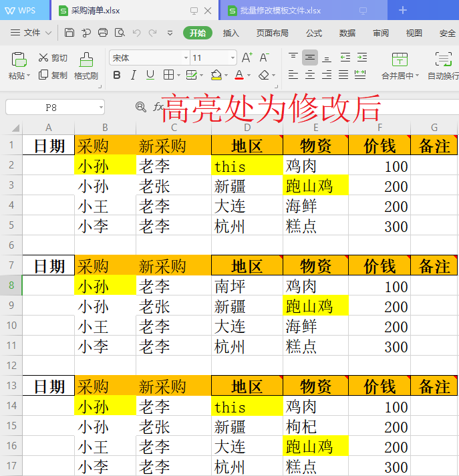The image size is (459, 476).
Task: Click the cell style icon next to Borders
Action: coord(192,75)
